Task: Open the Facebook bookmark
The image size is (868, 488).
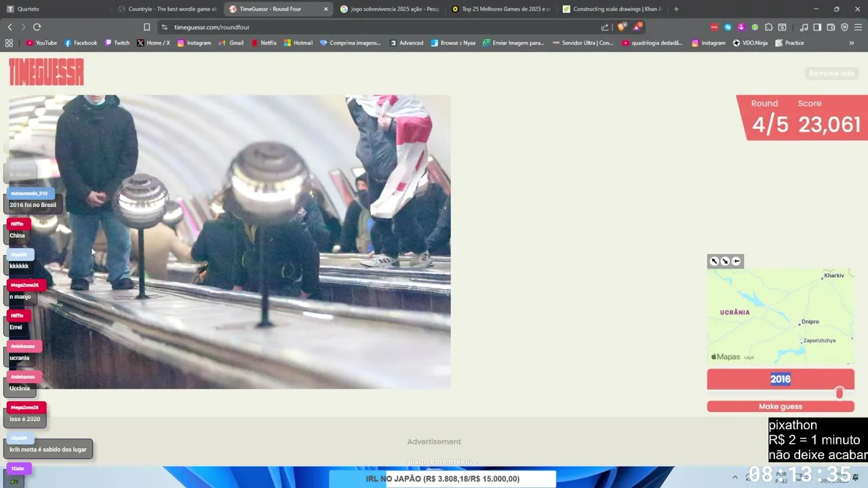Action: pyautogui.click(x=81, y=43)
